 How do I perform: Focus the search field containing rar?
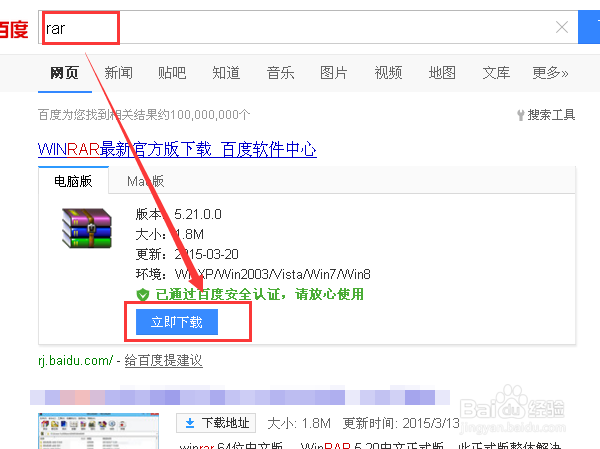tap(308, 27)
